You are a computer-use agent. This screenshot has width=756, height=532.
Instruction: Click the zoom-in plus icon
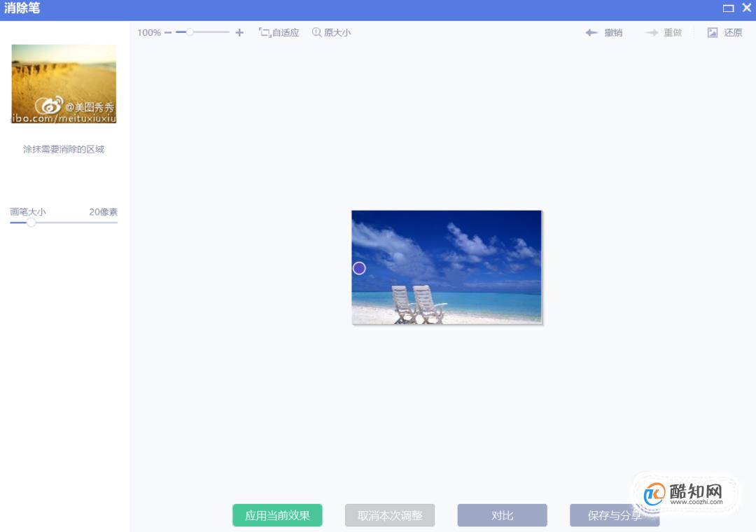click(239, 32)
